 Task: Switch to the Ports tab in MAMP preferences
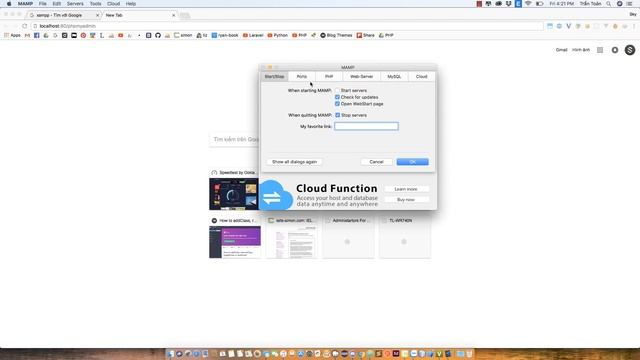coord(302,76)
